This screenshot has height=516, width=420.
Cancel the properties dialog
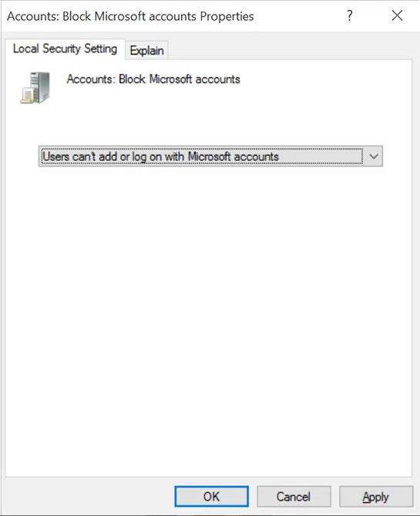pos(294,496)
